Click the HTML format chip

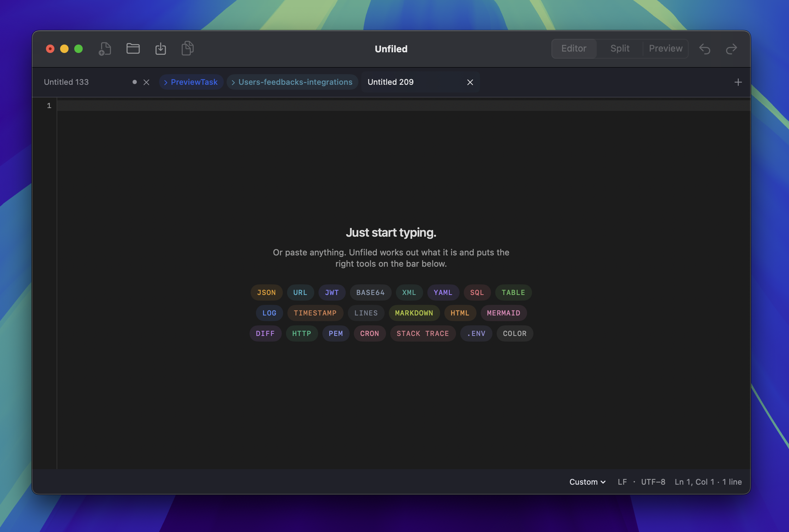coord(460,313)
